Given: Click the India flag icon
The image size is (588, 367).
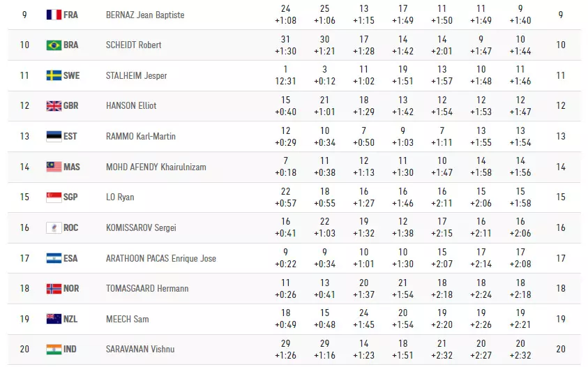Looking at the screenshot, I should 54,350.
